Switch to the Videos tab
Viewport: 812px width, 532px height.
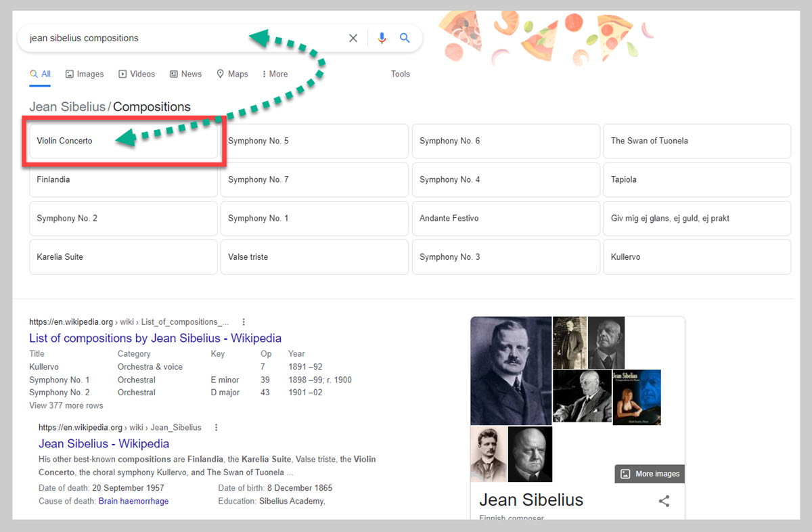pyautogui.click(x=137, y=74)
